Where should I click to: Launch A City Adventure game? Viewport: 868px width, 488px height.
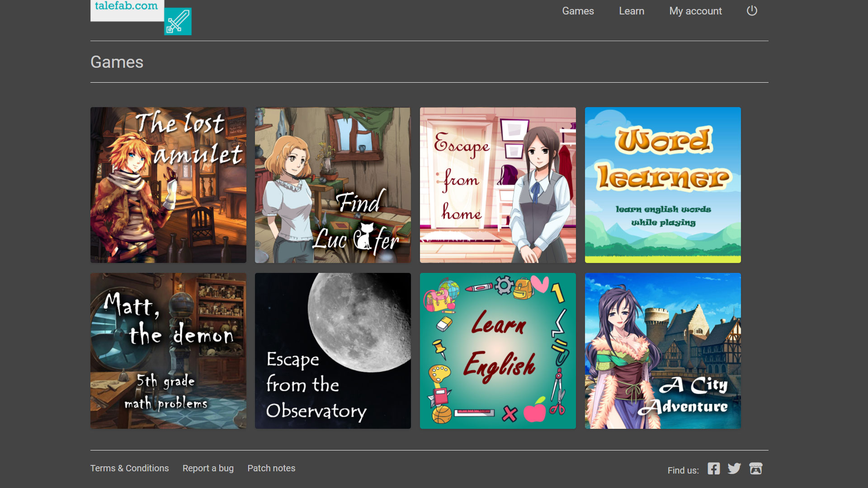point(663,351)
